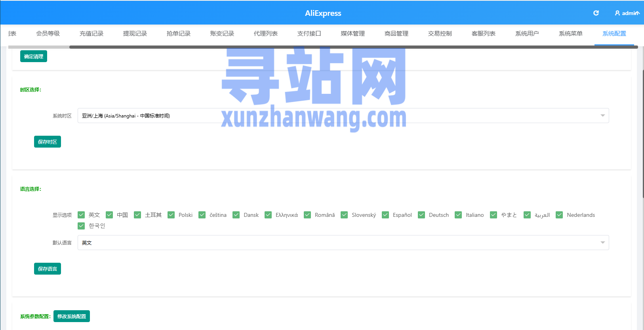Toggle the 土耳其 language checkbox
Image resolution: width=644 pixels, height=330 pixels.
coord(137,215)
